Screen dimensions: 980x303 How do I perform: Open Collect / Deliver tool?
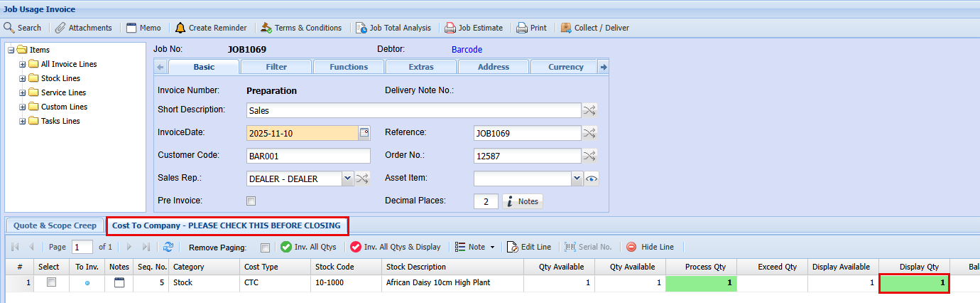click(x=566, y=28)
